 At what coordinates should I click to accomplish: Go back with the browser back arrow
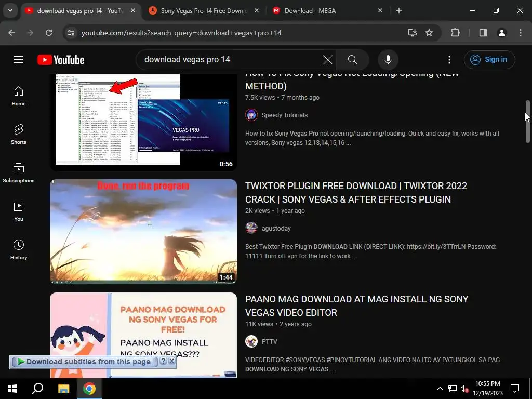(11, 33)
